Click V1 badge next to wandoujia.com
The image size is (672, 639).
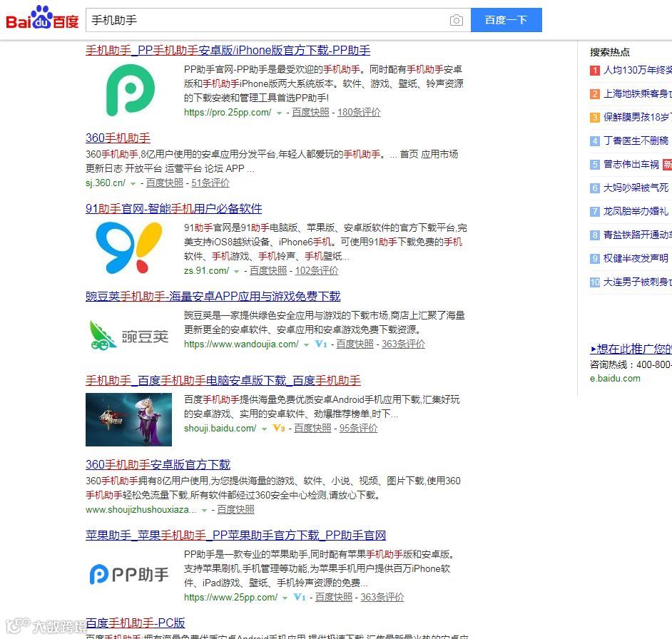coord(321,344)
